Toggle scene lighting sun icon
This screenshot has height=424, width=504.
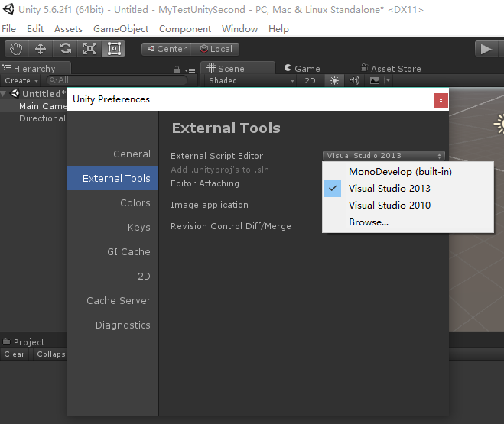(334, 80)
